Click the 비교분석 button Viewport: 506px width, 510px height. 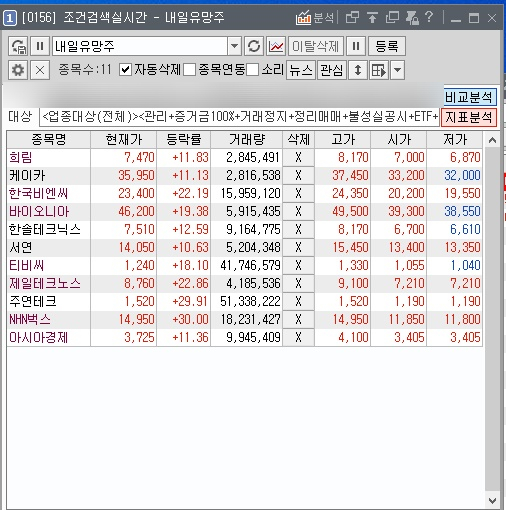(x=469, y=97)
